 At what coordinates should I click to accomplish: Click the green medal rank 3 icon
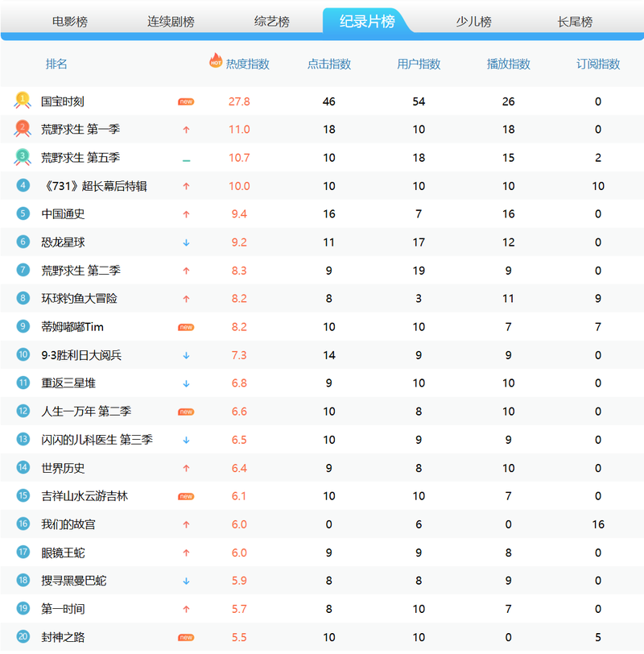[x=23, y=157]
